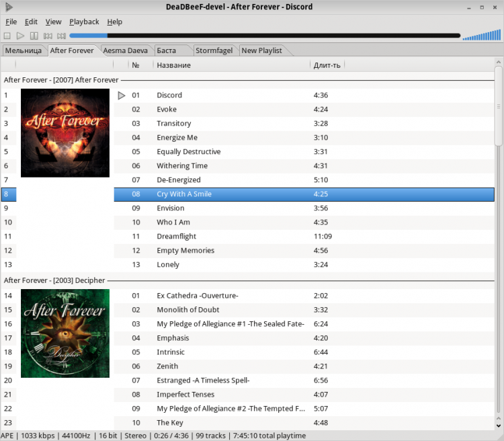This screenshot has width=504, height=441.
Task: Skip to the next track
Action: (x=61, y=36)
